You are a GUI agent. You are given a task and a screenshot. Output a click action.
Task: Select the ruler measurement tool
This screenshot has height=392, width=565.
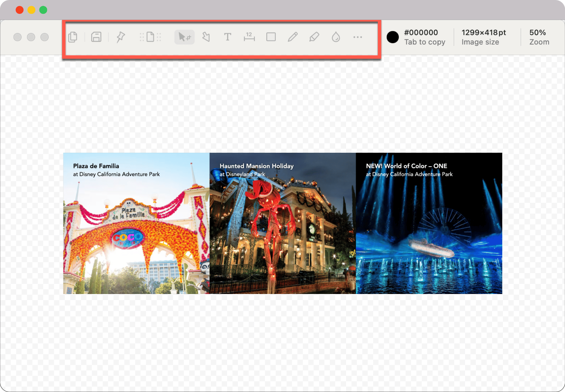pos(249,37)
